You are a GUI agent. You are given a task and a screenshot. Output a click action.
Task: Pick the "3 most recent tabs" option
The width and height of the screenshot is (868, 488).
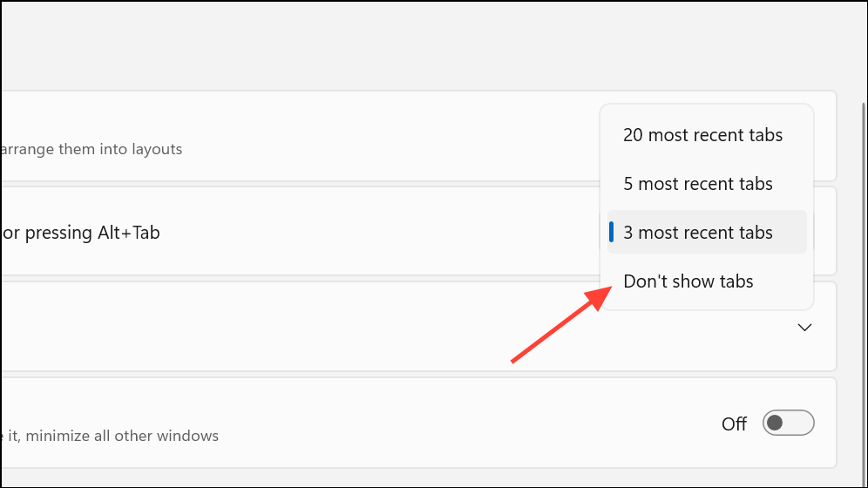point(697,233)
